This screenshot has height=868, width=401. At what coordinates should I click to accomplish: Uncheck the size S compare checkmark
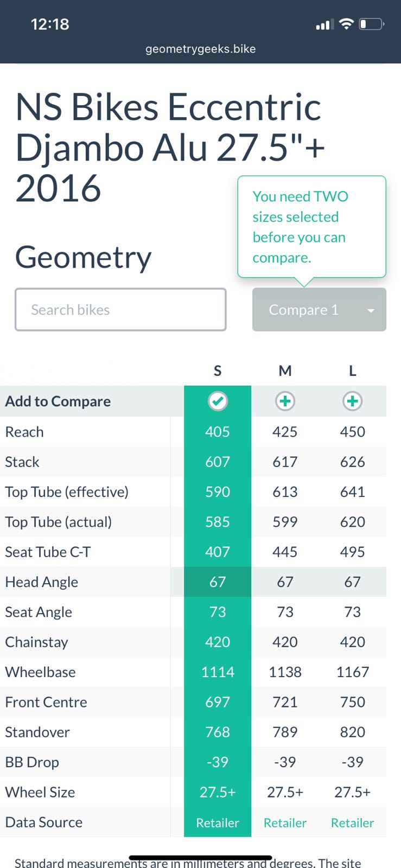(218, 401)
